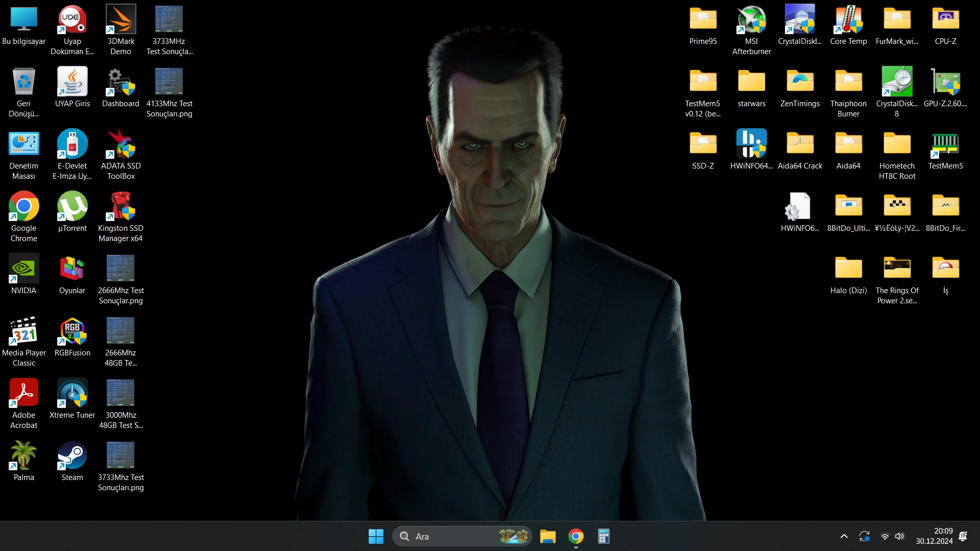Select the Xtreme Tuner shortcut
Image resolution: width=980 pixels, height=551 pixels.
[x=72, y=399]
